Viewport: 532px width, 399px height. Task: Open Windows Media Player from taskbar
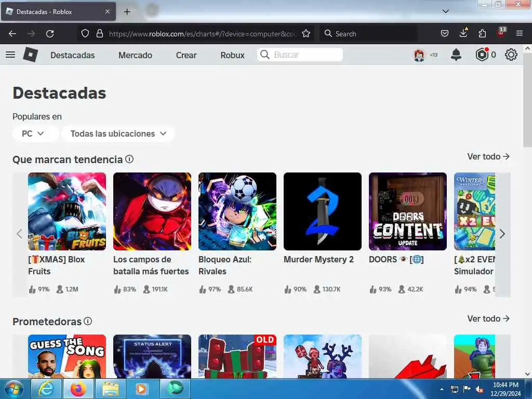(141, 389)
